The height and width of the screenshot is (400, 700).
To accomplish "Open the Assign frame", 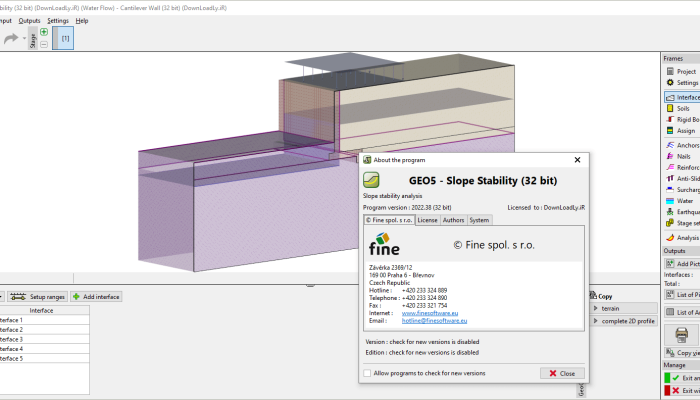I will coord(682,131).
